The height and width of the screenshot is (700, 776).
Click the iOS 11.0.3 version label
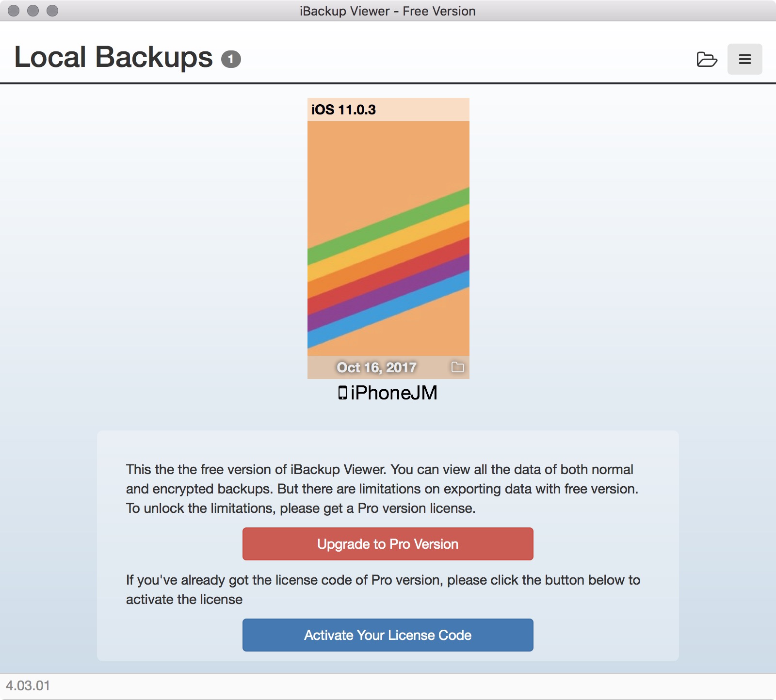point(343,110)
